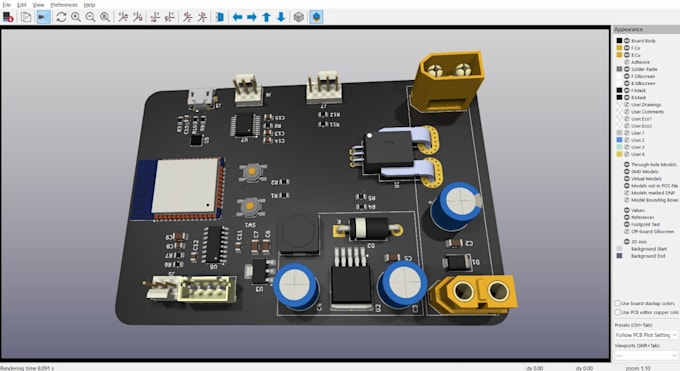Hide the Solder Paste layer
680x371 pixels.
click(x=627, y=69)
